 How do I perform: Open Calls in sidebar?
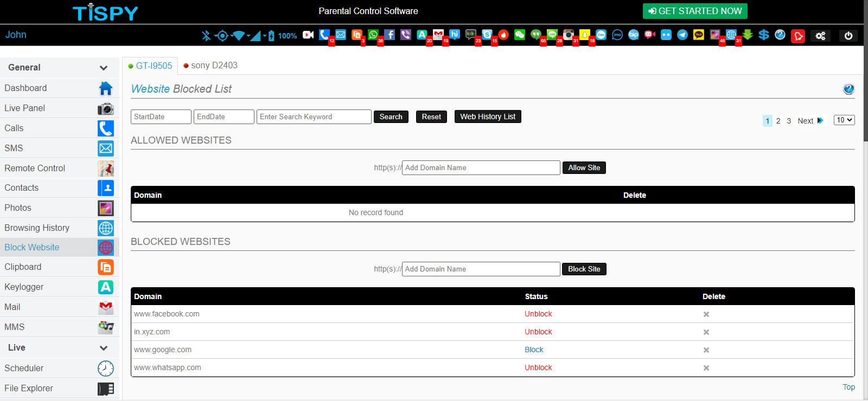click(x=60, y=128)
